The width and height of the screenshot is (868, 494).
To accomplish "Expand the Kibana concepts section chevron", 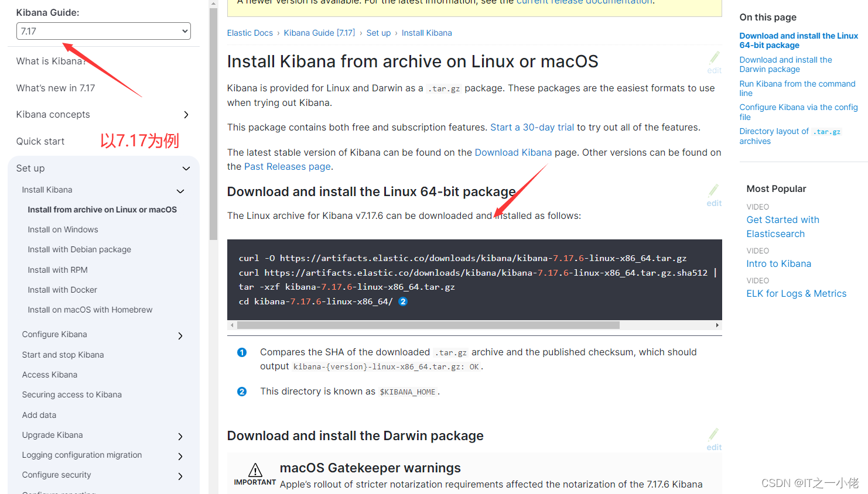I will (x=186, y=115).
